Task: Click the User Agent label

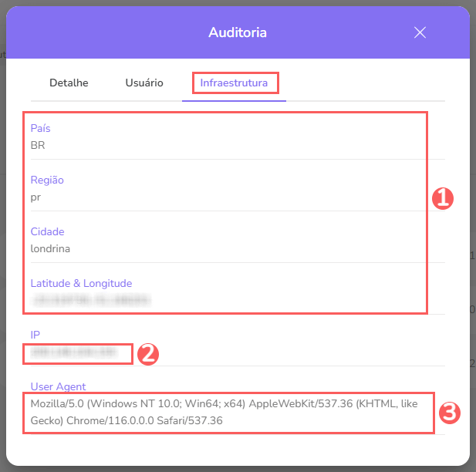Action: [59, 386]
